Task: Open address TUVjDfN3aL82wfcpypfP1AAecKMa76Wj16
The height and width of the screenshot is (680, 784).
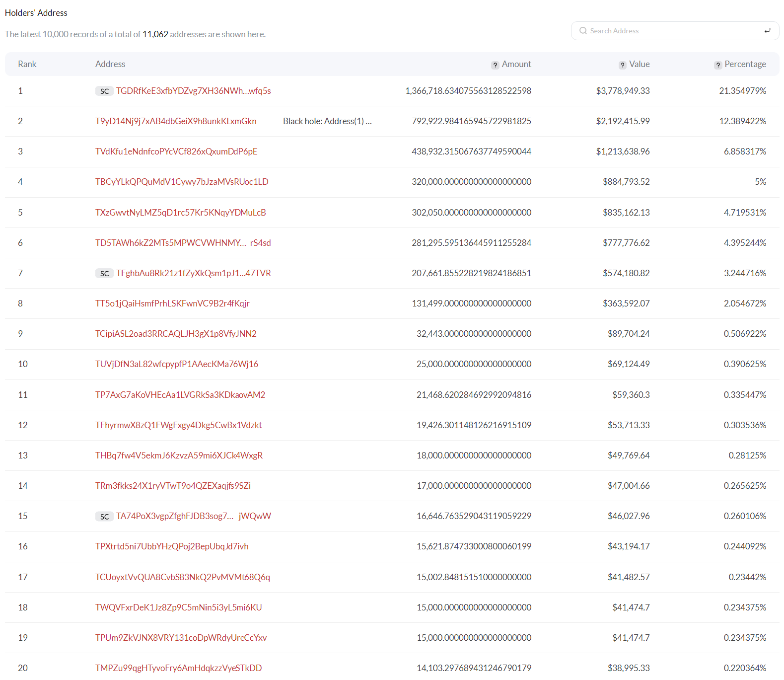Action: coord(177,364)
